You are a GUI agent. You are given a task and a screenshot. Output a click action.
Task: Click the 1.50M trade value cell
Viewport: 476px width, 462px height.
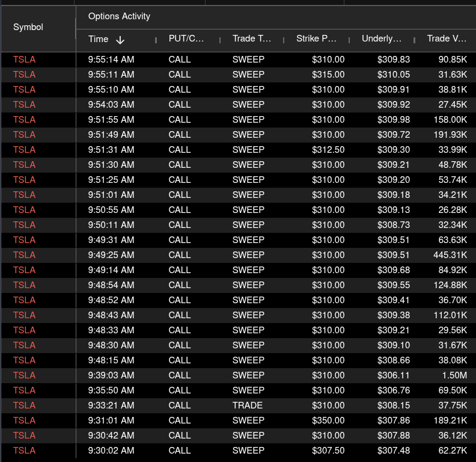click(x=454, y=375)
